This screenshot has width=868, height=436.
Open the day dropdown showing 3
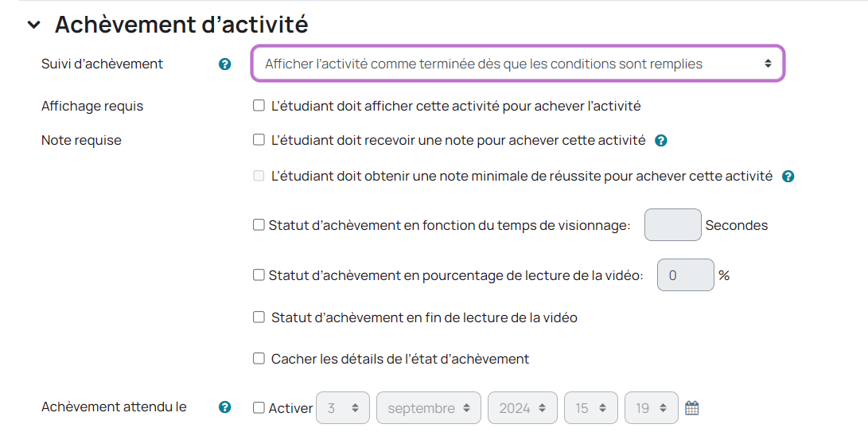[x=343, y=408]
